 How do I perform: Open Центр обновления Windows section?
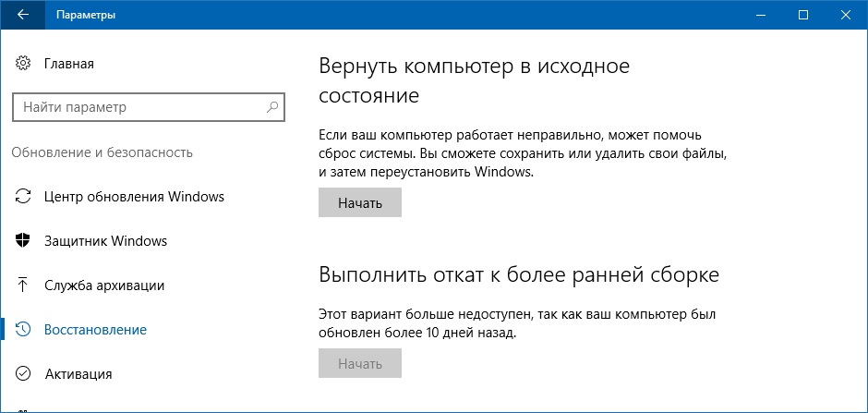pos(135,197)
